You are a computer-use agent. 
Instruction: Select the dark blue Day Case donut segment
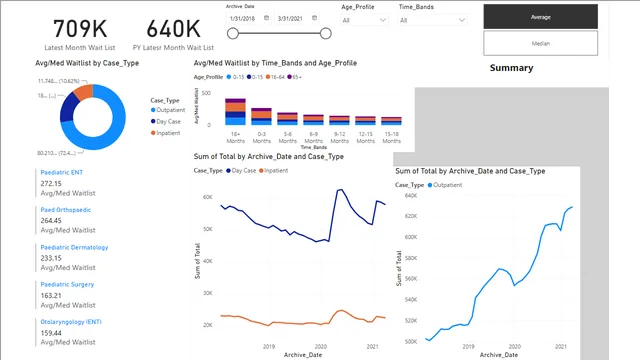coord(69,107)
